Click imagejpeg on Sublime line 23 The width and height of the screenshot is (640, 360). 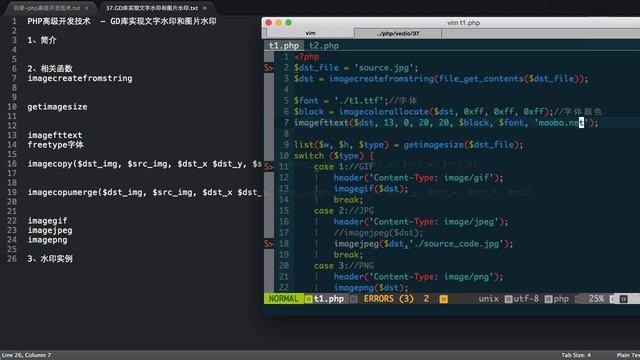[x=50, y=231]
